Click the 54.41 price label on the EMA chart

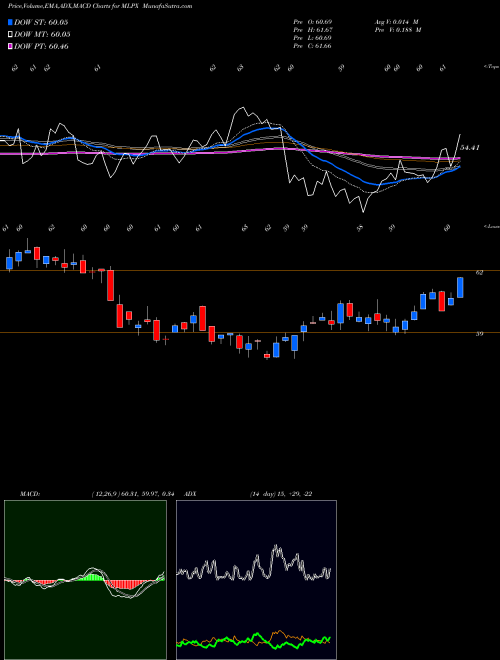pos(470,148)
